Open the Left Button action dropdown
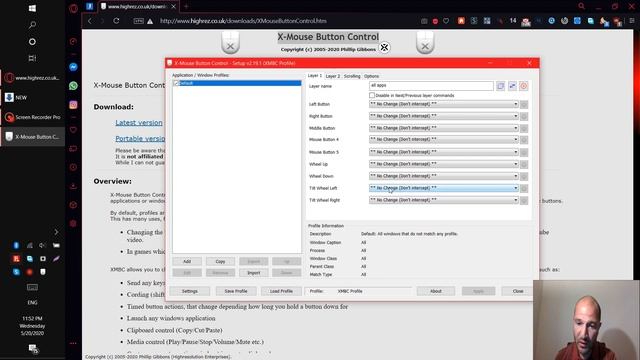The height and width of the screenshot is (360, 640). tap(444, 104)
